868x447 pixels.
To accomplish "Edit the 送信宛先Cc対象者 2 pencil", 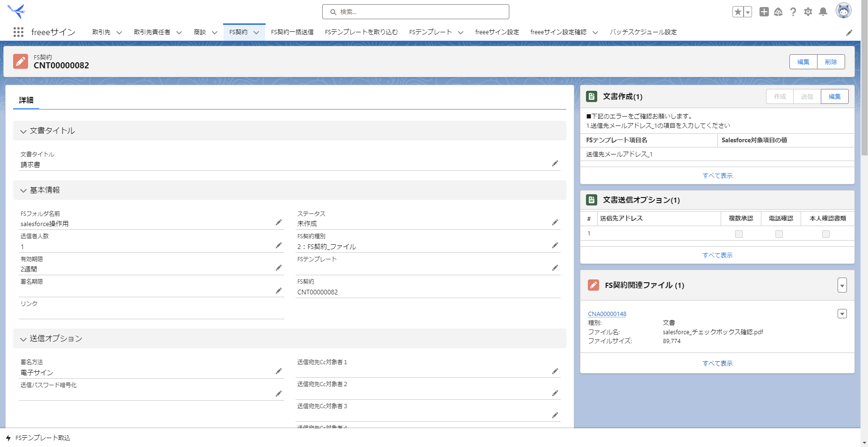I will [555, 393].
